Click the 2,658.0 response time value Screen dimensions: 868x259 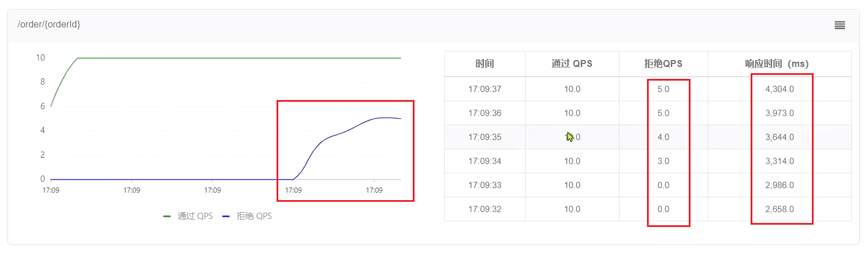[x=779, y=209]
